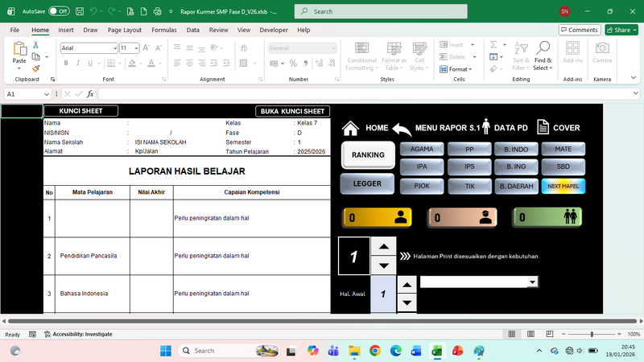
Task: Click the back arrow for MENU RAPOR
Action: click(x=401, y=128)
